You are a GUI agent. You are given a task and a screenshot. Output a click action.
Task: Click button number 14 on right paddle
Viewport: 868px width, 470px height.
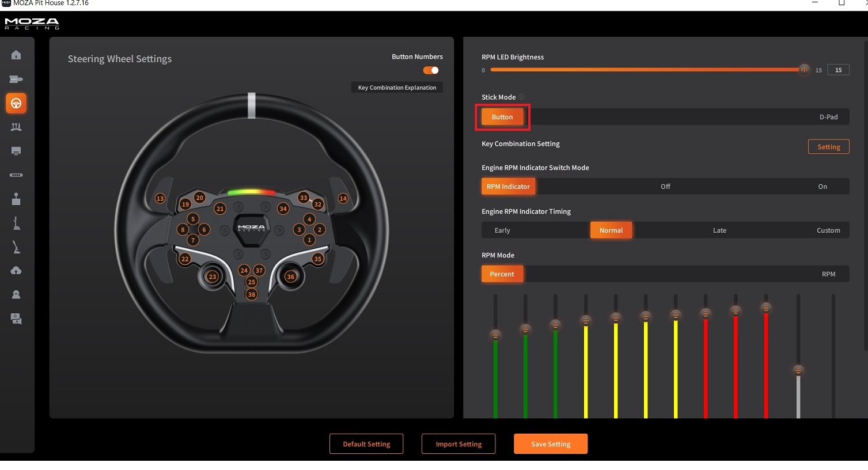click(343, 198)
